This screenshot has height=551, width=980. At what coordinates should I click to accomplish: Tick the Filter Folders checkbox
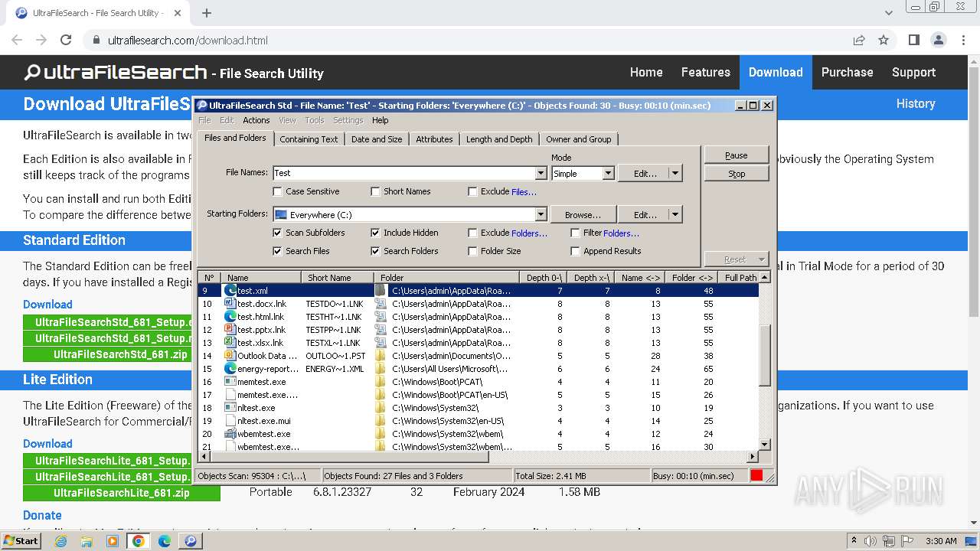coord(575,233)
